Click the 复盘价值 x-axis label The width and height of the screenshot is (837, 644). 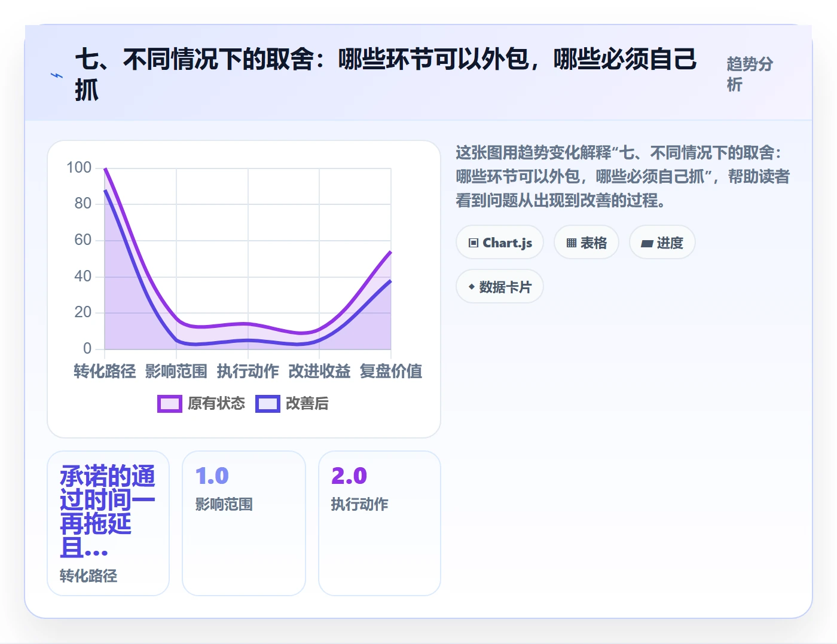pos(391,372)
